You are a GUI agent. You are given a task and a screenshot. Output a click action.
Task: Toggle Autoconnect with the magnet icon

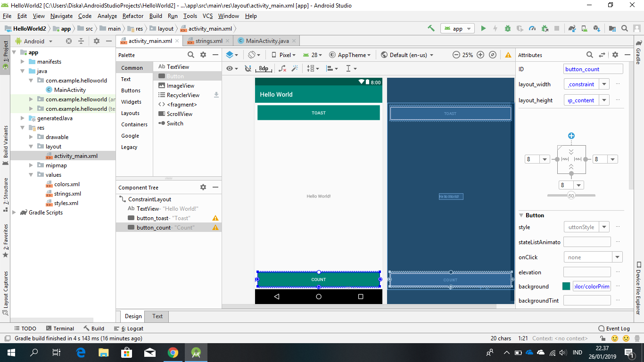tap(248, 69)
